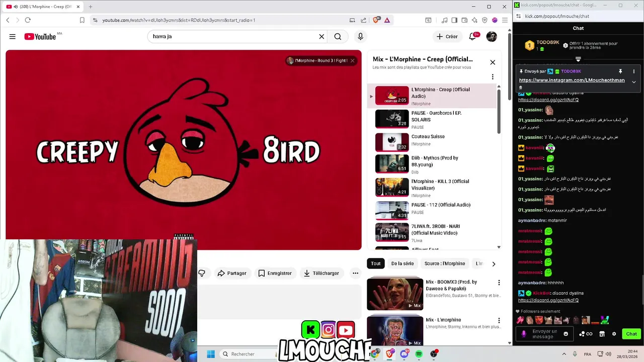Show hidden system tray icons

point(563,354)
